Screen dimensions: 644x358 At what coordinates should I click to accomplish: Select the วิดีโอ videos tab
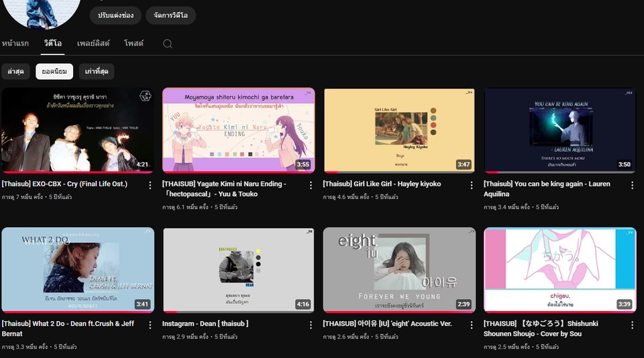click(x=52, y=43)
